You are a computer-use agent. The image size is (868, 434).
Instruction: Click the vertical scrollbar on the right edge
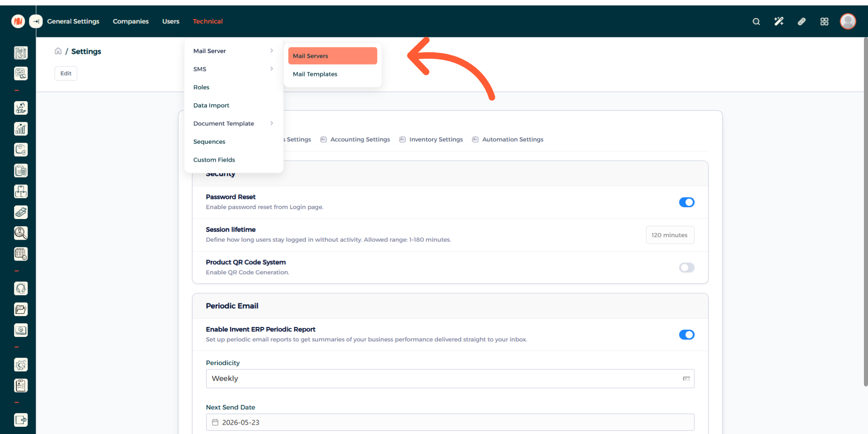(x=865, y=212)
